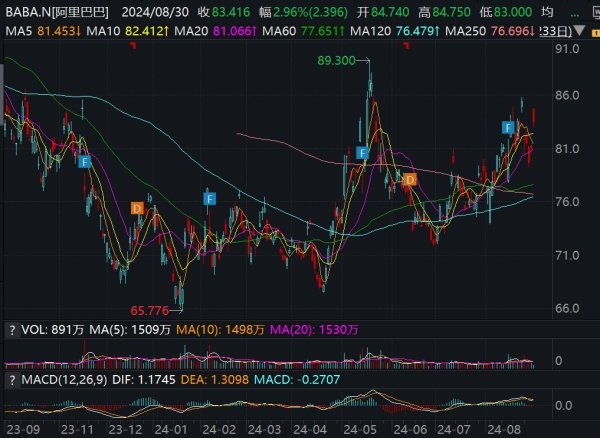
Task: Click the MACD: -0.2707 value
Action: pos(297,380)
